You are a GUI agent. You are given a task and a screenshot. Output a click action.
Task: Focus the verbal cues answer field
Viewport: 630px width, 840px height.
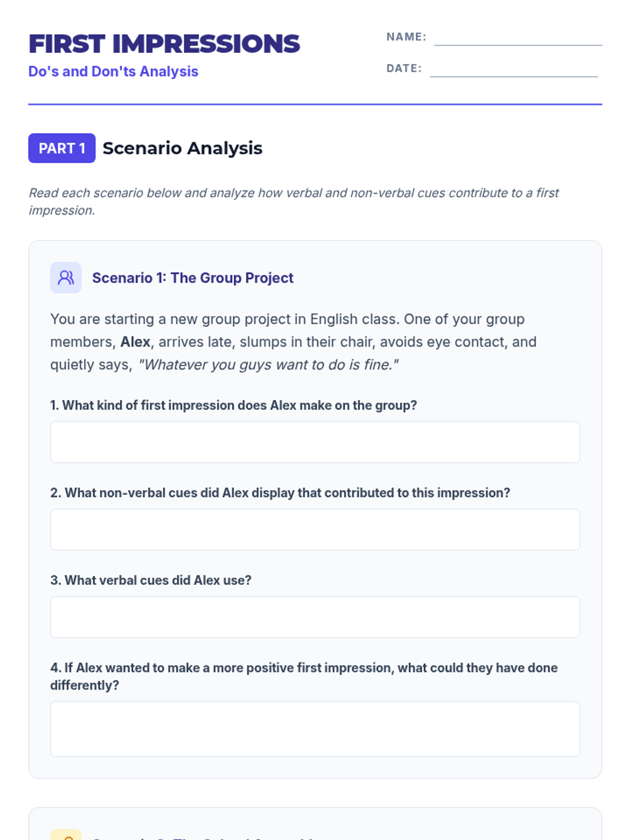coord(315,617)
